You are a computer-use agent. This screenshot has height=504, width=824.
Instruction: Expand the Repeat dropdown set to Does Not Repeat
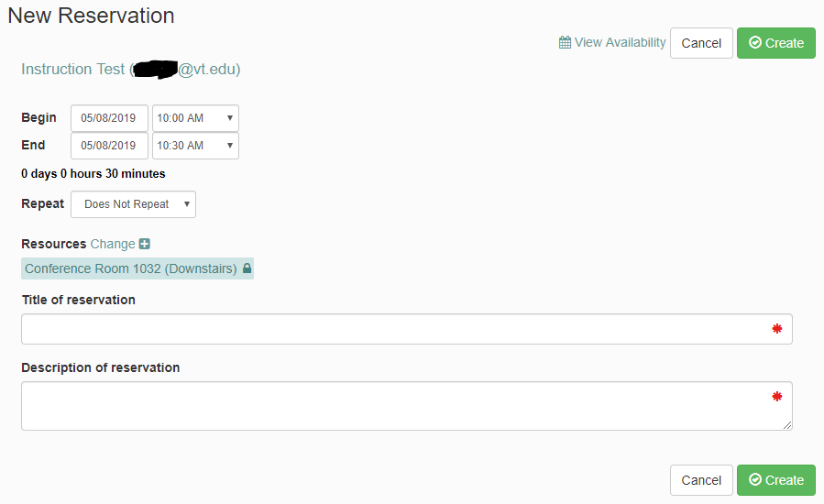133,204
